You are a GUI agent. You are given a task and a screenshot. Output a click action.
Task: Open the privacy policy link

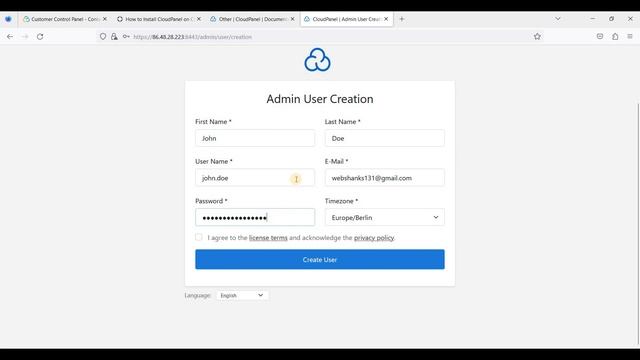(374, 238)
